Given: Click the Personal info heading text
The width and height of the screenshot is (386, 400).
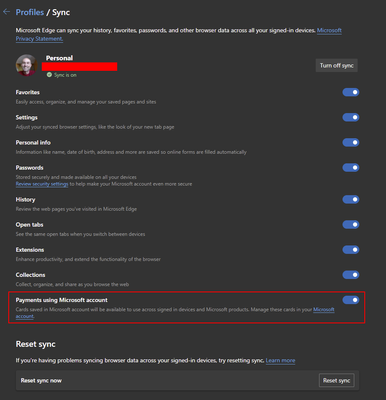Looking at the screenshot, I should coord(33,143).
